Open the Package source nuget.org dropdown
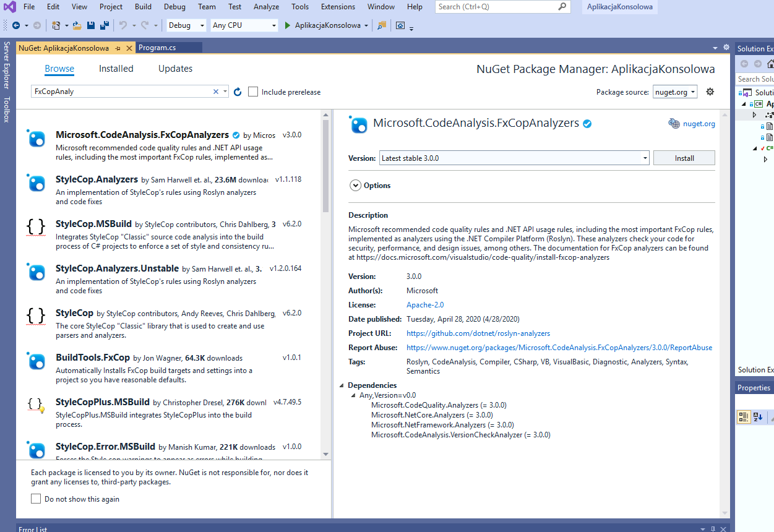The height and width of the screenshot is (532, 774). [675, 92]
